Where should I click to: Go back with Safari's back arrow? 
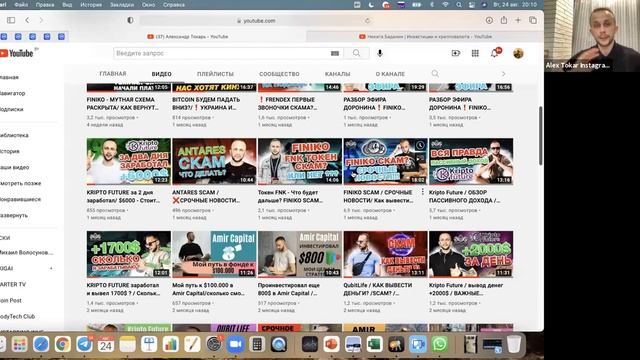(27, 20)
